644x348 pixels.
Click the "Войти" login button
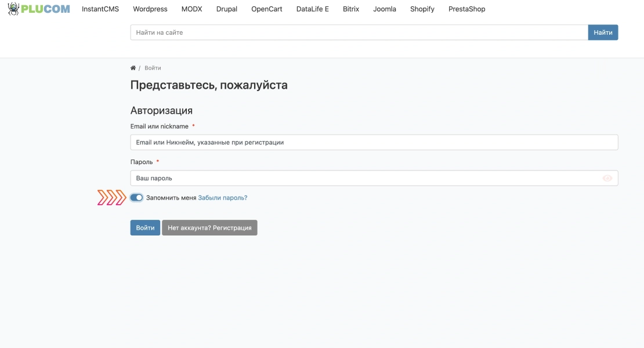146,228
